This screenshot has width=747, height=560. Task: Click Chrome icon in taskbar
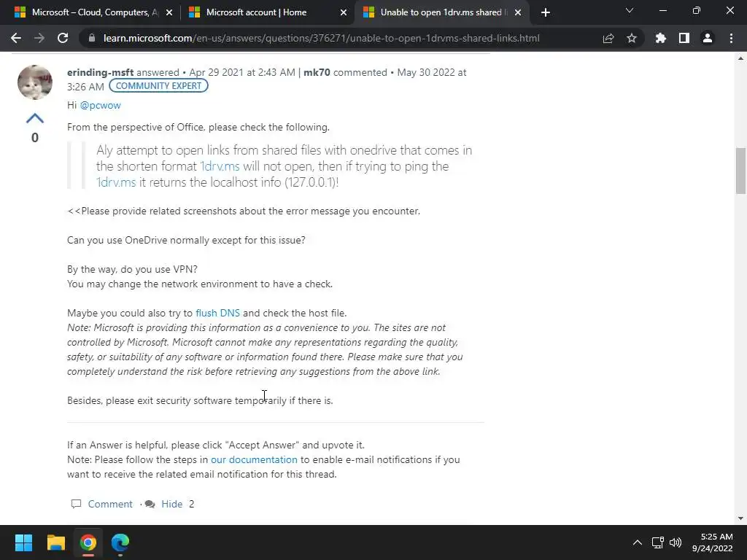(88, 542)
